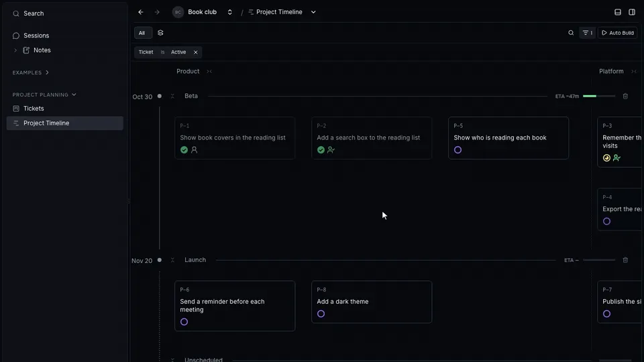Viewport: 644px width, 362px height.
Task: Click the Beta milestone progress bar
Action: coord(599,96)
